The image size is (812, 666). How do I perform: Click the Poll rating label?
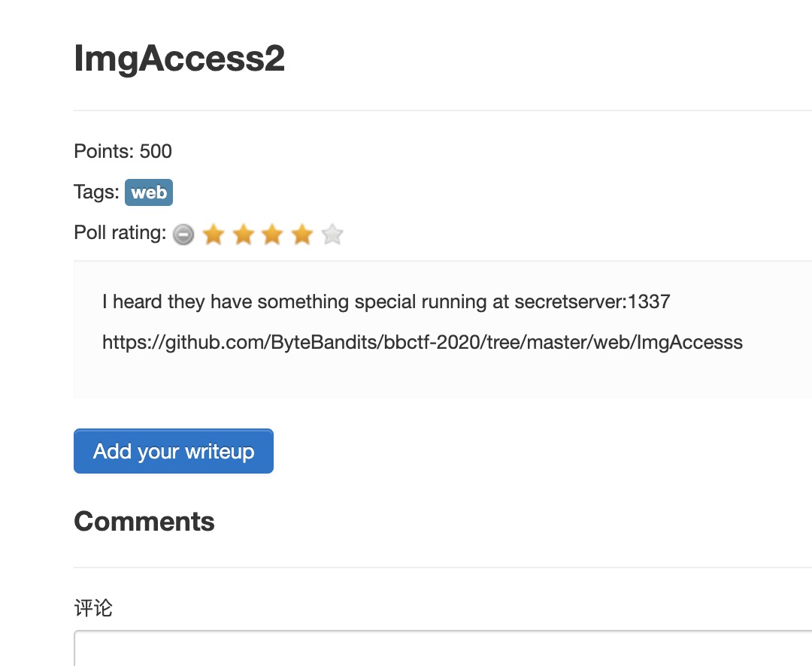pyautogui.click(x=120, y=233)
